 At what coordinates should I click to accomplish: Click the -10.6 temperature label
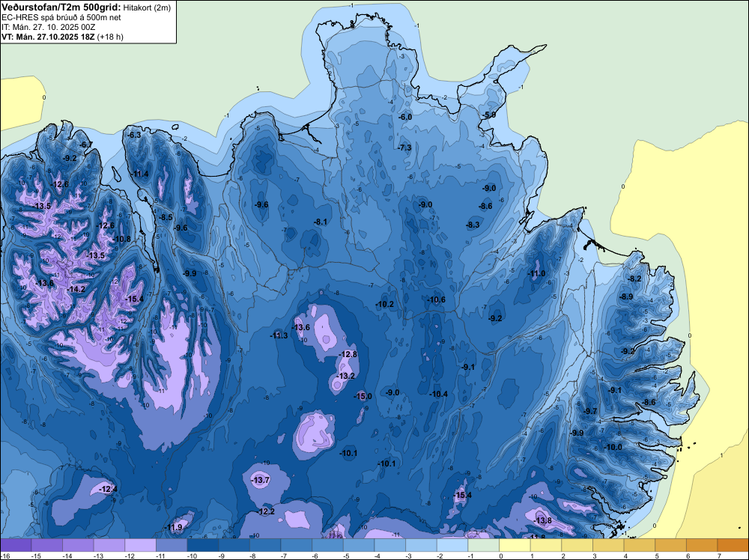click(437, 299)
